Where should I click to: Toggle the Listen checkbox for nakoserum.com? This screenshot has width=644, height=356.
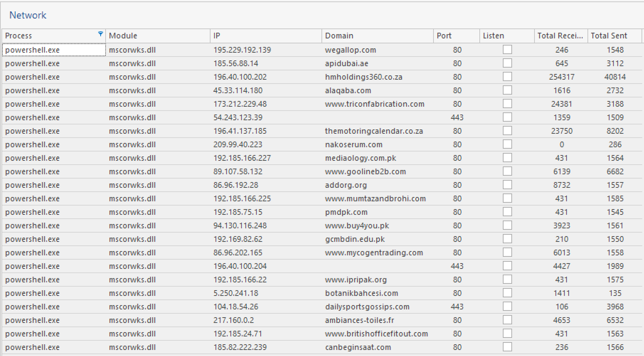pyautogui.click(x=508, y=144)
